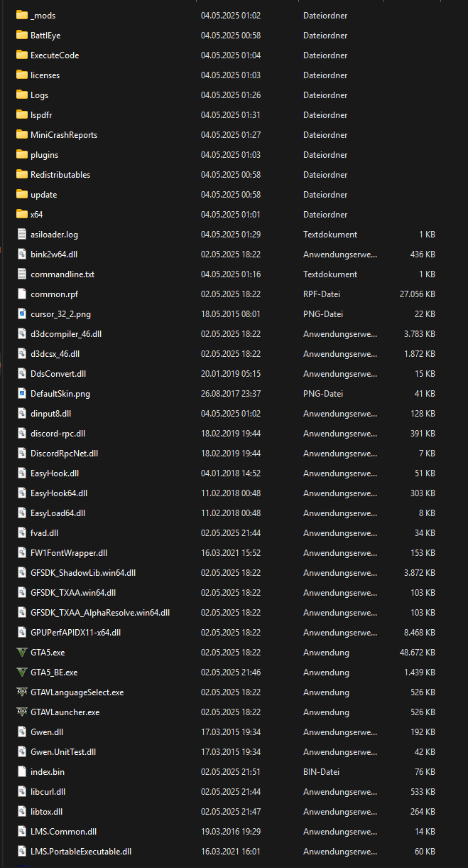Image resolution: width=468 pixels, height=868 pixels.
Task: Click the plugins folder icon
Action: [x=21, y=154]
